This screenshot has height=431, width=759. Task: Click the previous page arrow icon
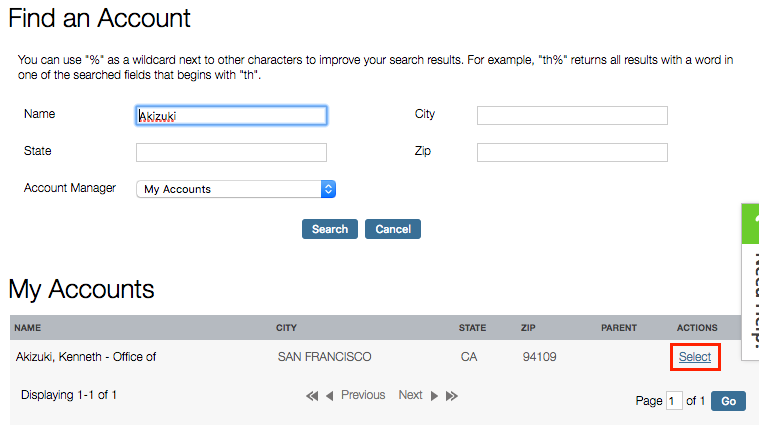coord(330,396)
